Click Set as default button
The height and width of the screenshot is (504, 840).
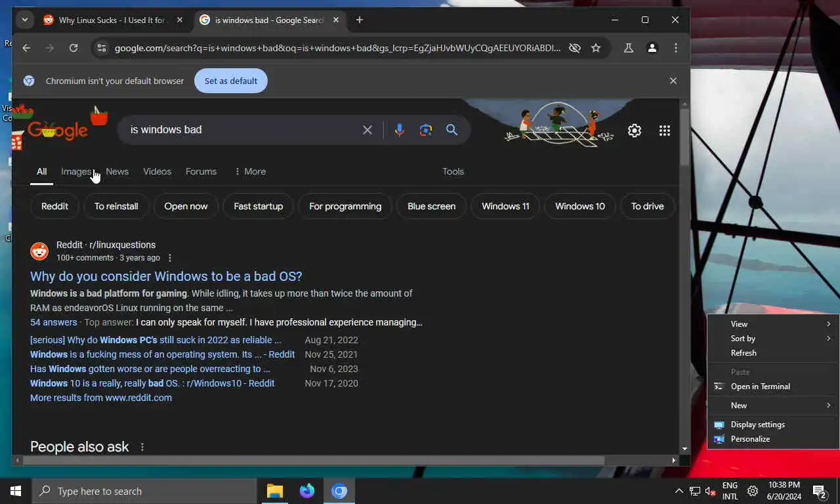point(231,81)
